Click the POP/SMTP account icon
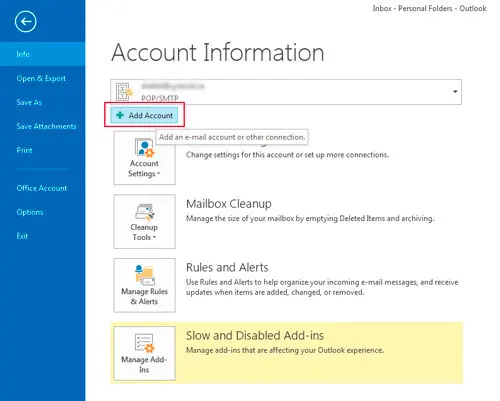 point(124,92)
